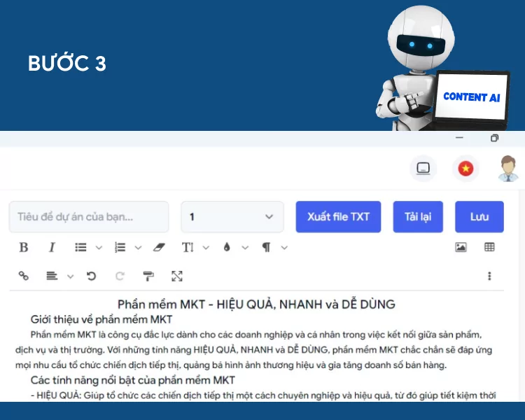Open the paragraph format tool
This screenshot has width=525, height=420.
(266, 248)
